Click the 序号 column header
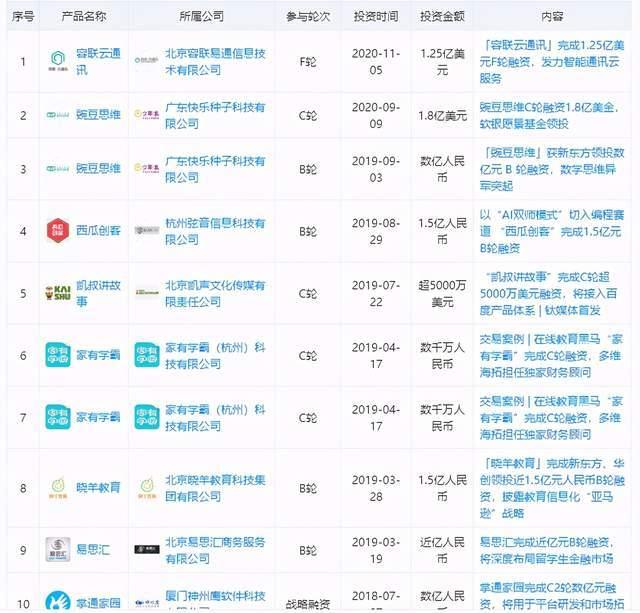Screen dimensions: 640x613 coord(23,16)
